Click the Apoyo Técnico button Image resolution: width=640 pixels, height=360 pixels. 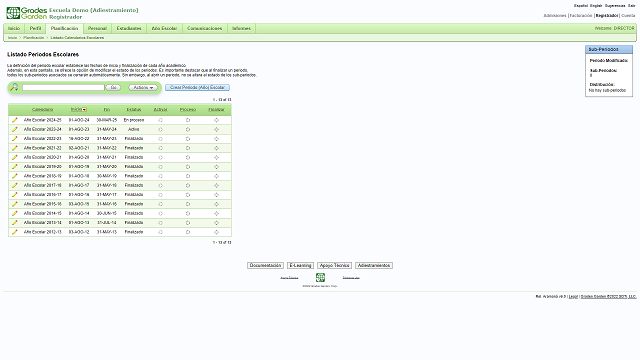point(334,265)
